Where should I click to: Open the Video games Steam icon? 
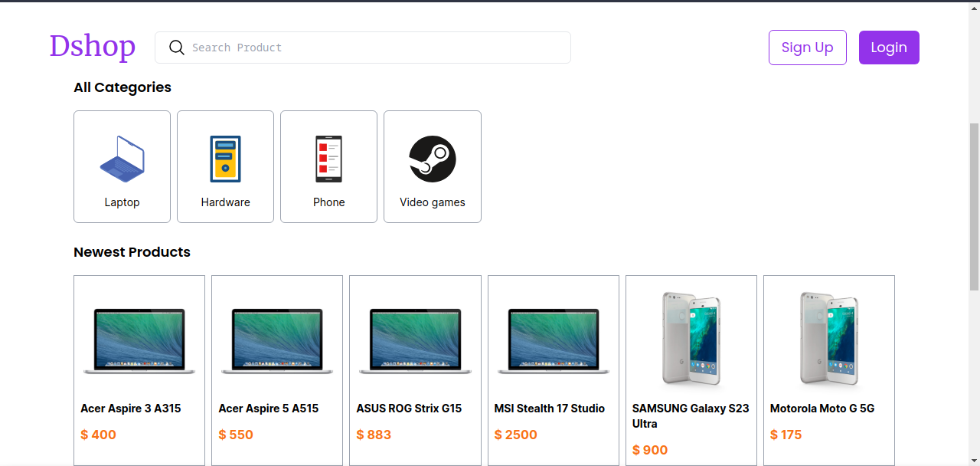pos(433,159)
